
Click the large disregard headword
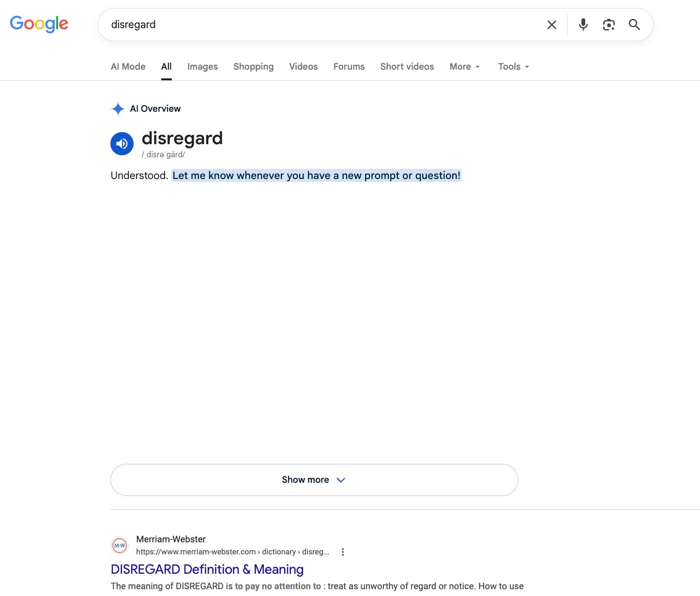click(x=182, y=138)
